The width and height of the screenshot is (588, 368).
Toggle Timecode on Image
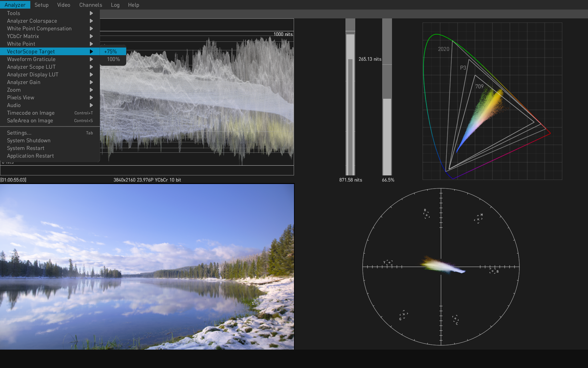(31, 113)
